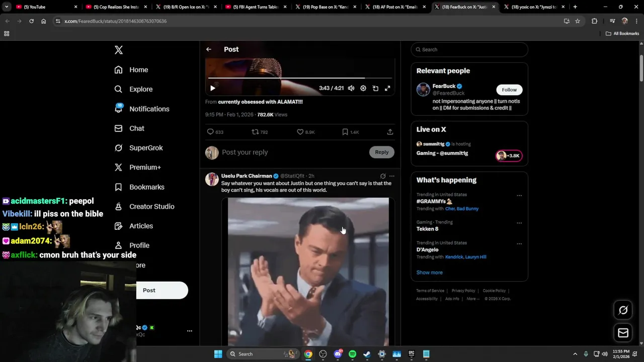This screenshot has width=644, height=362.
Task: Open Tekken 8 trending topic
Action: coord(427,229)
